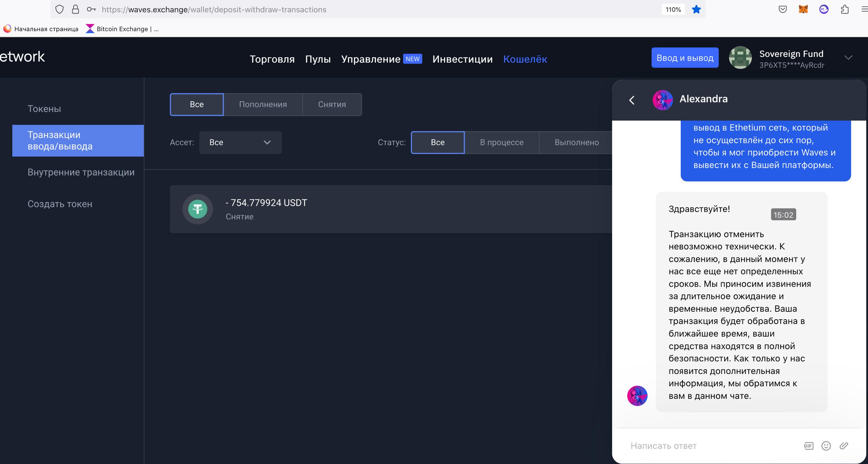This screenshot has width=868, height=464.
Task: Open the Торговля menu item
Action: (x=272, y=59)
